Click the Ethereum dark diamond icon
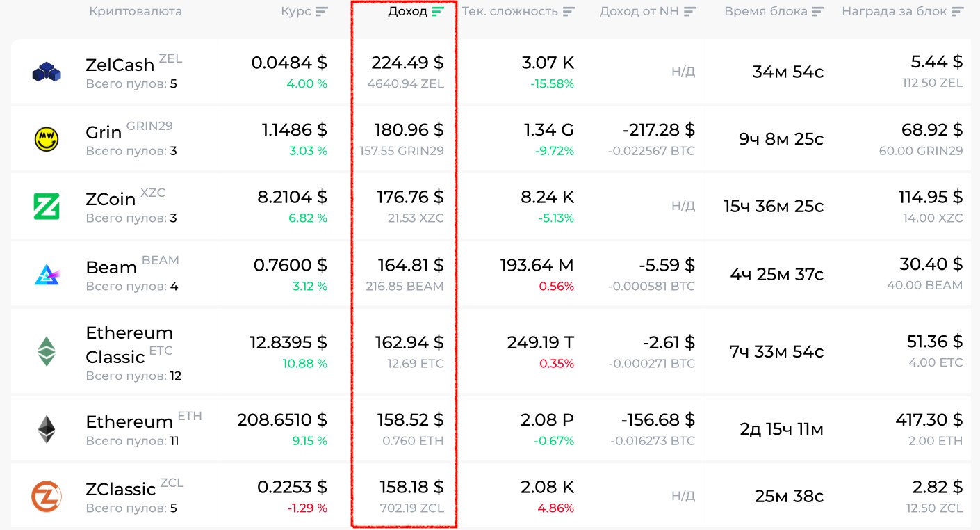Viewport: 980px width, 530px height. pos(47,429)
